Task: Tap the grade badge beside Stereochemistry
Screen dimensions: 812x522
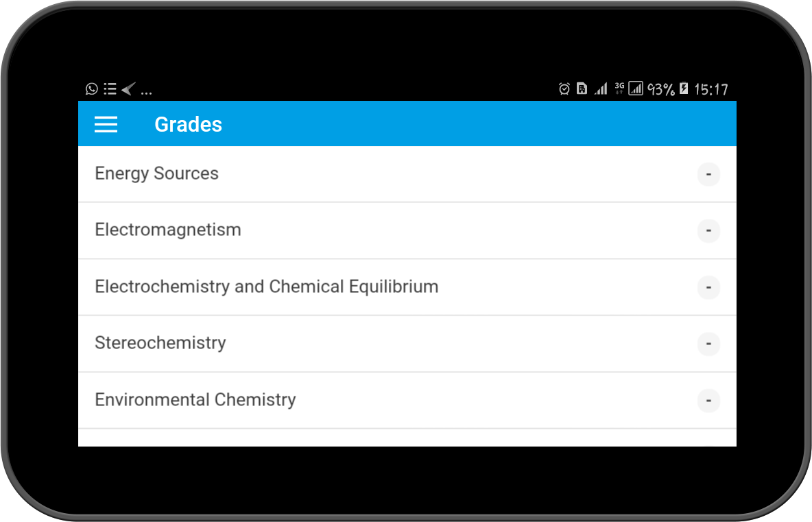Action: tap(708, 344)
